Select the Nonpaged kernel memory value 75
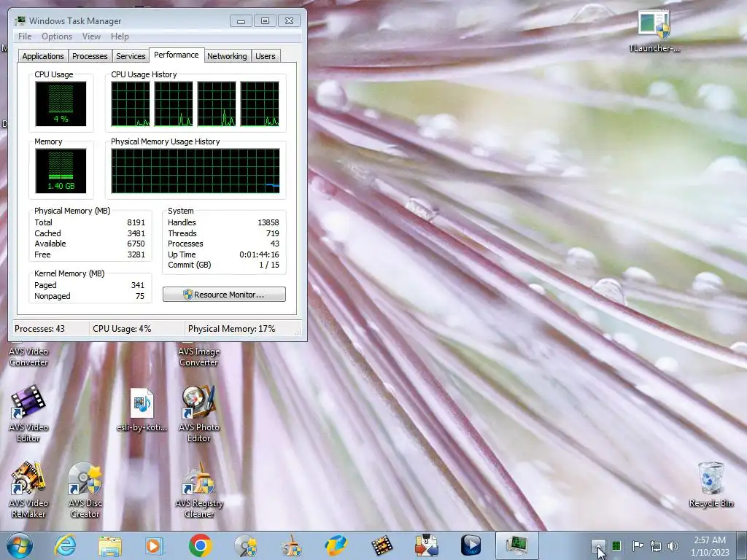This screenshot has width=747, height=560. 139,296
